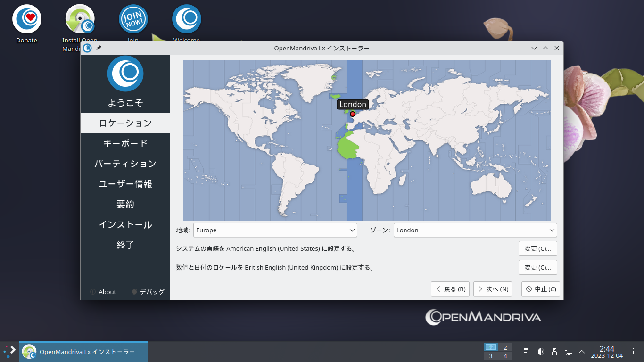This screenshot has height=362, width=644.
Task: Open the trash icon in taskbar
Action: pyautogui.click(x=635, y=352)
